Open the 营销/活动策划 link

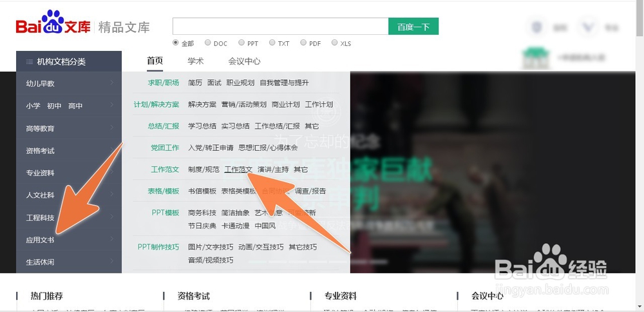coord(244,104)
